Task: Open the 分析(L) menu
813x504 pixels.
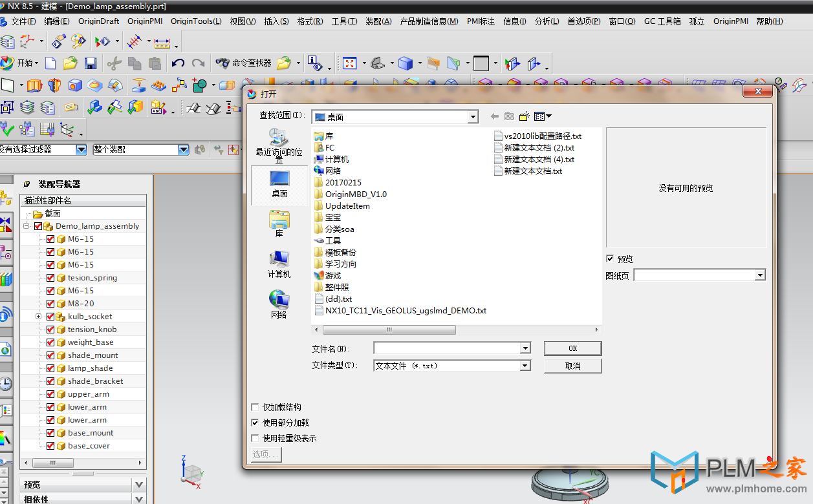Action: pyautogui.click(x=547, y=21)
